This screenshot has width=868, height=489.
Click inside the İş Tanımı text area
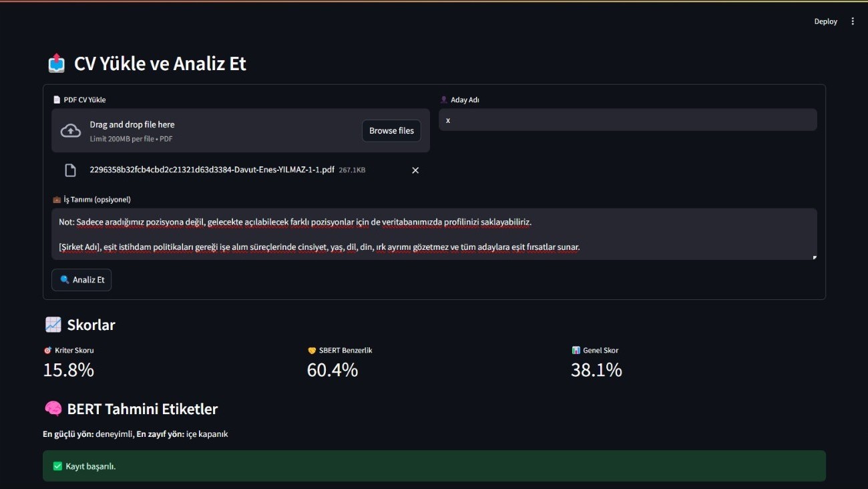point(434,234)
